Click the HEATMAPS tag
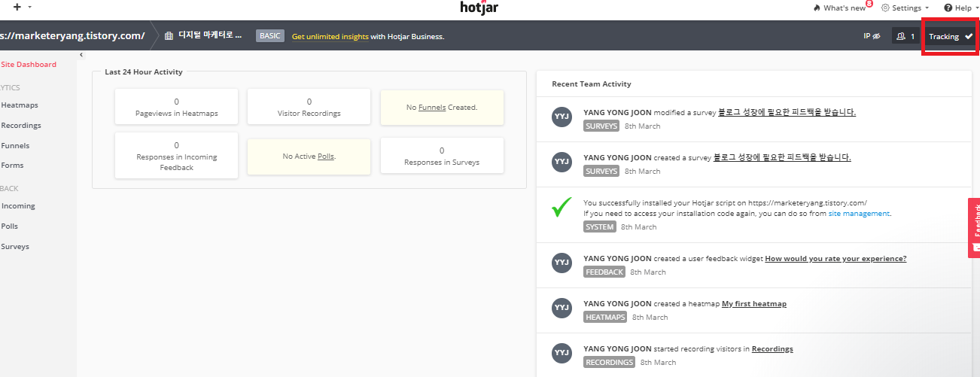Viewport: 980px width, 377px height. point(606,317)
